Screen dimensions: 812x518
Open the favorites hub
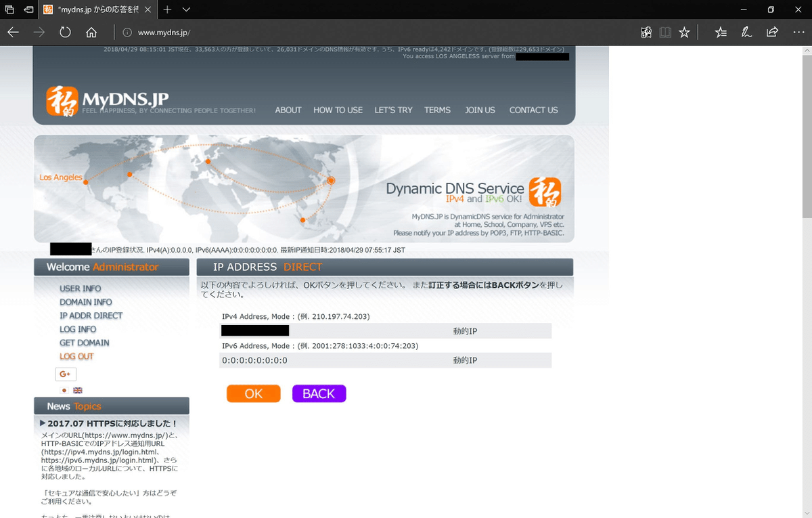[x=721, y=32]
